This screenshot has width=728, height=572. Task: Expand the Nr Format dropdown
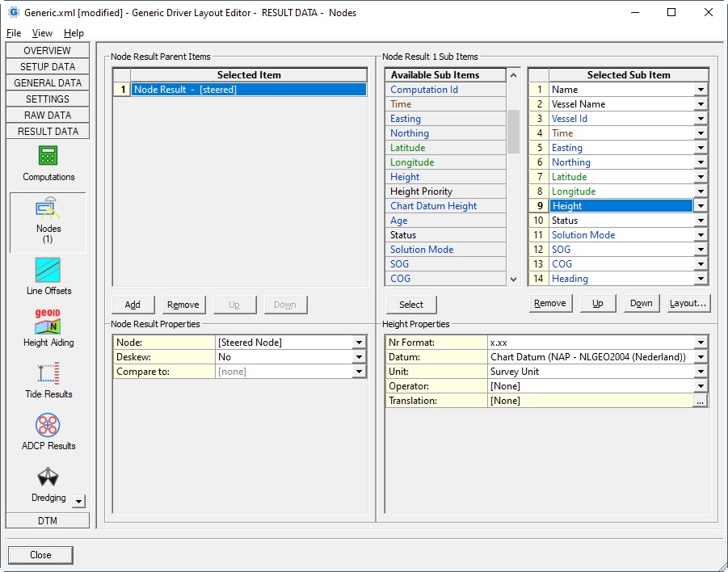tap(700, 343)
